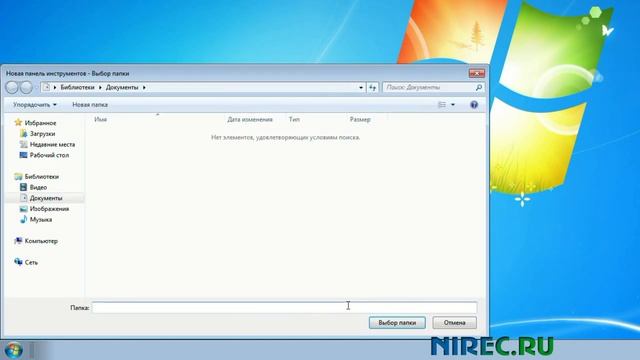Sort by Размер column header
The width and height of the screenshot is (640, 360).
click(x=360, y=120)
